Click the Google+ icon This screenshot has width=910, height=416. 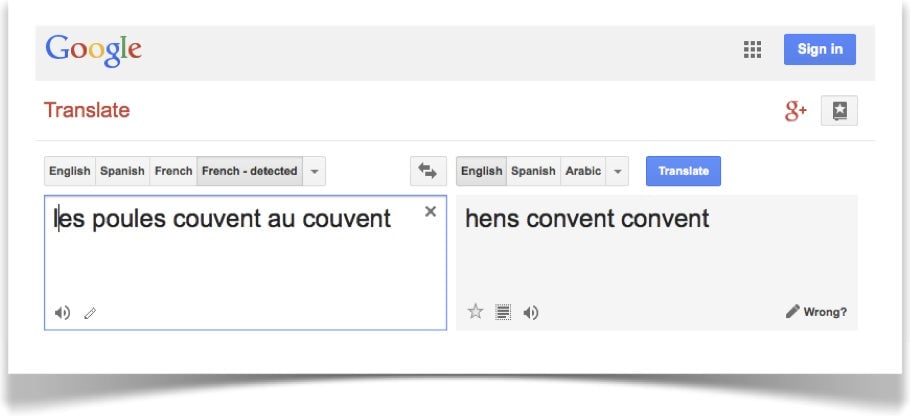coord(796,110)
